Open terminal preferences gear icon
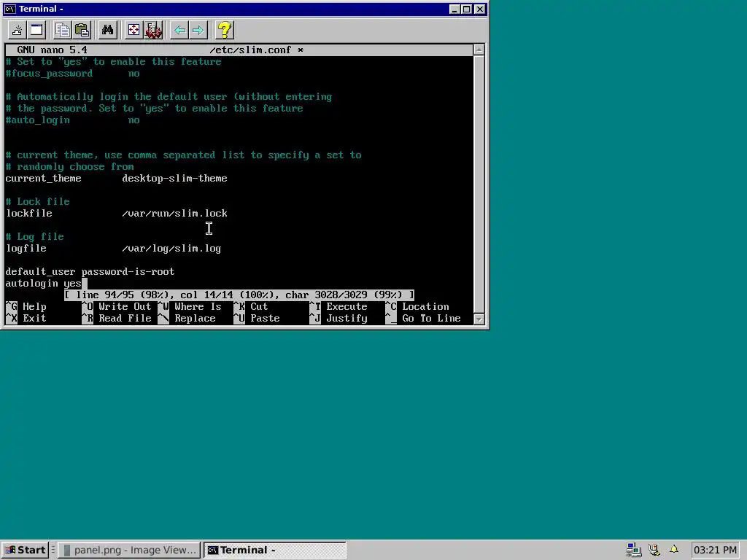Viewport: 747px width, 560px height. (153, 31)
